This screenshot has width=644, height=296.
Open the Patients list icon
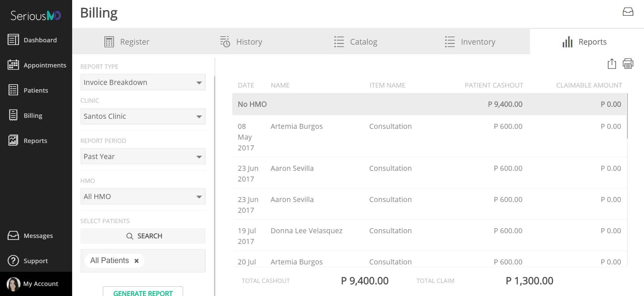(13, 90)
